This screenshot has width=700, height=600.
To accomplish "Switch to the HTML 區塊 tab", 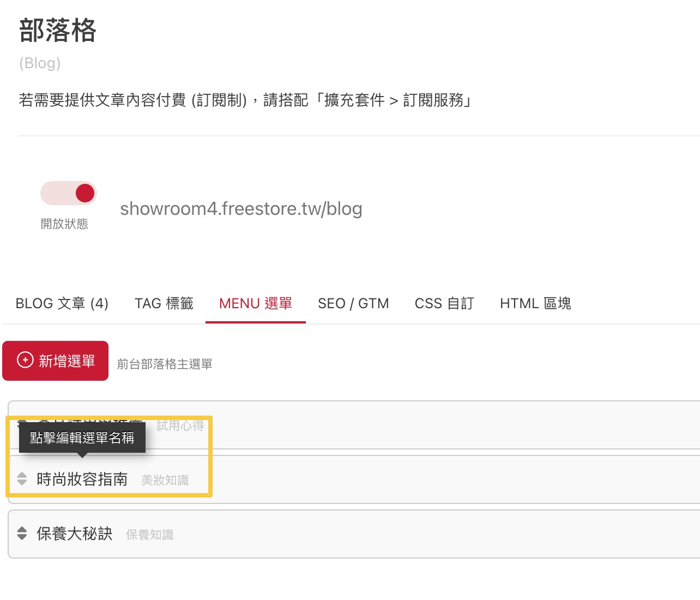I will [535, 303].
